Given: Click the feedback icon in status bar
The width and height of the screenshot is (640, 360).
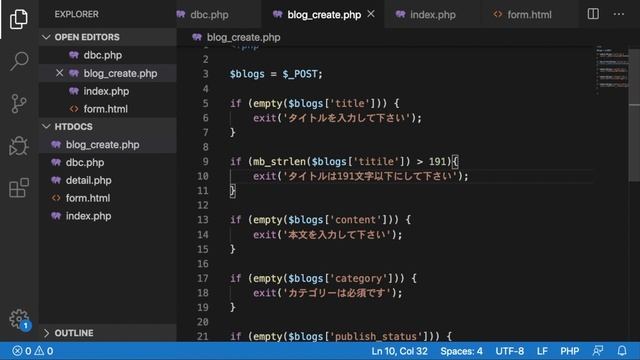Looking at the screenshot, I should (598, 351).
